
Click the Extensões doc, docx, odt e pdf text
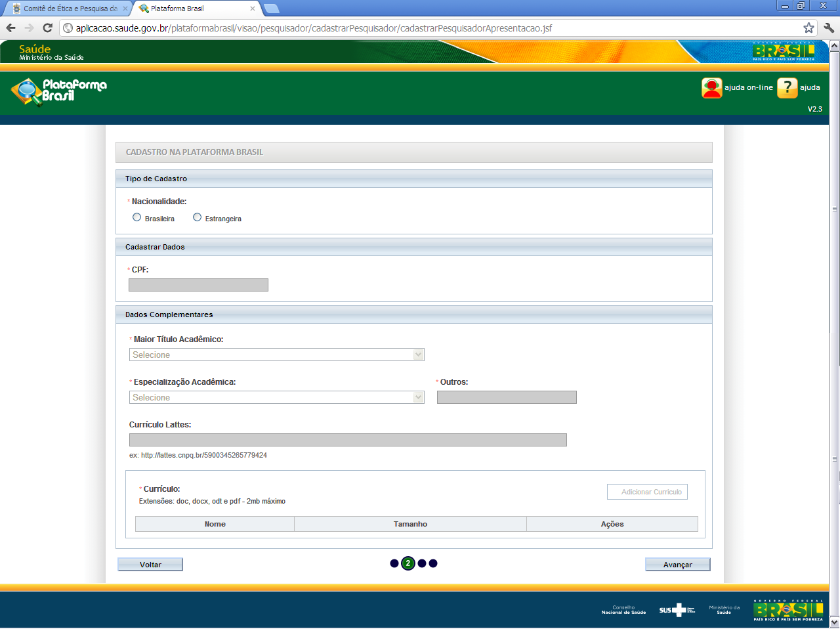(x=212, y=501)
